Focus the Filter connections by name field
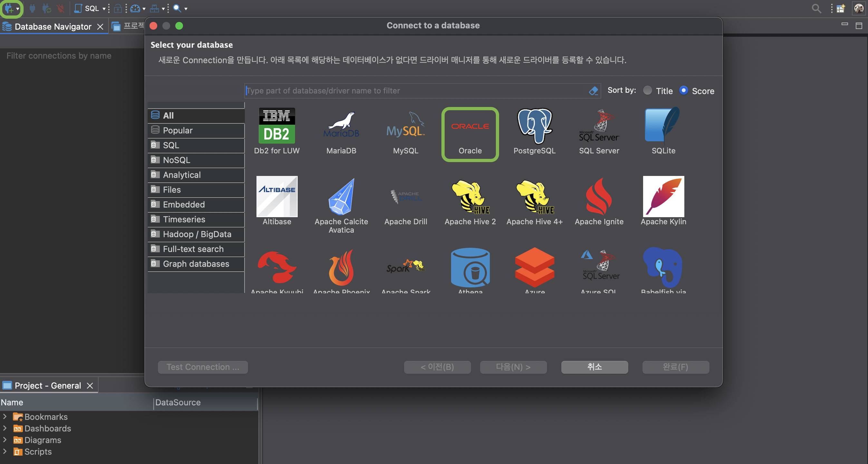The width and height of the screenshot is (868, 464). click(72, 56)
